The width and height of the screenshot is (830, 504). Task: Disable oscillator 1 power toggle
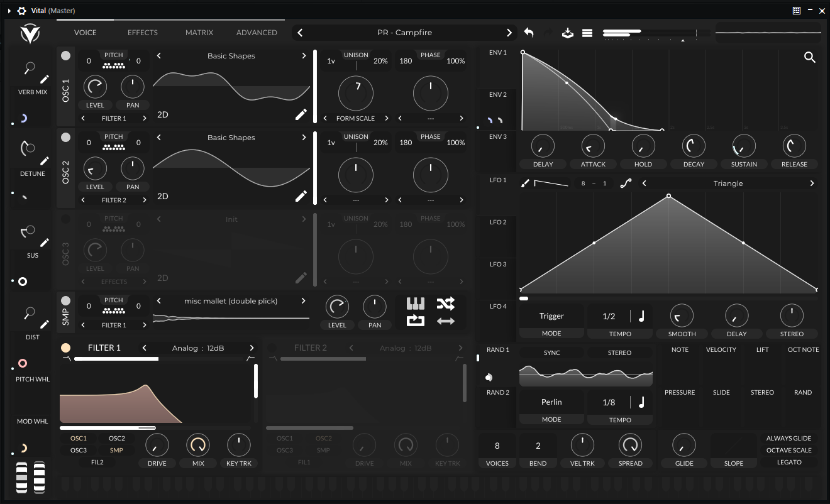[65, 56]
